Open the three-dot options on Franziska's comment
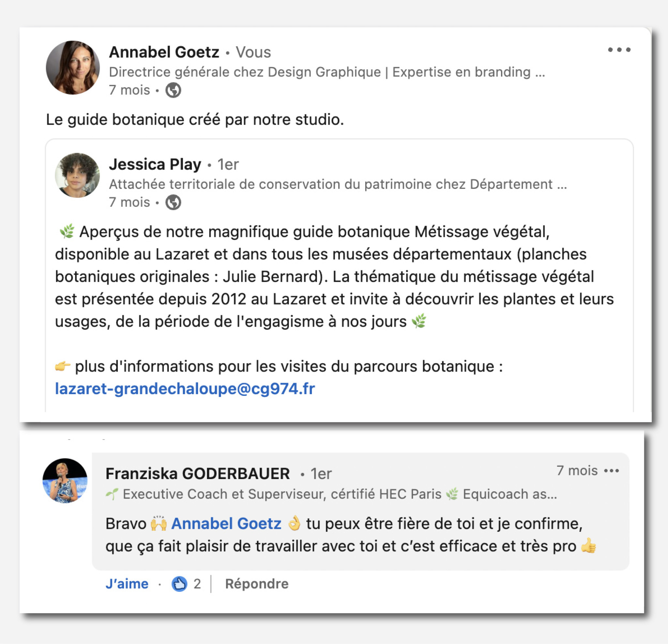The image size is (668, 644). [612, 471]
